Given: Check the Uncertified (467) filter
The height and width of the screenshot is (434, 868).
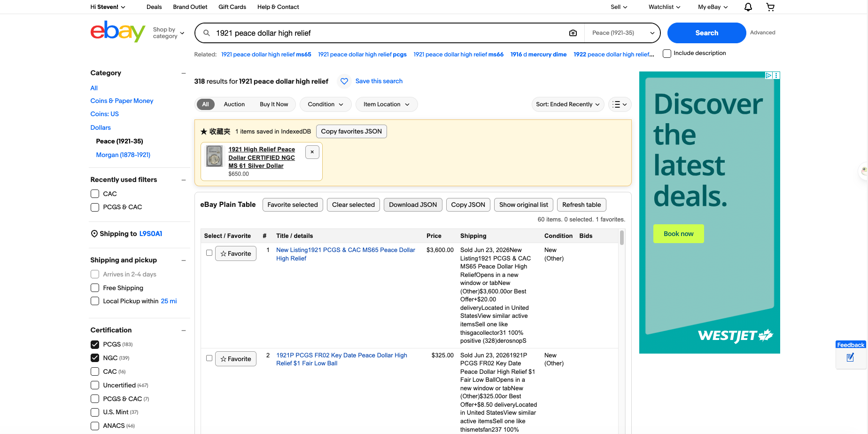Looking at the screenshot, I should [x=95, y=386].
